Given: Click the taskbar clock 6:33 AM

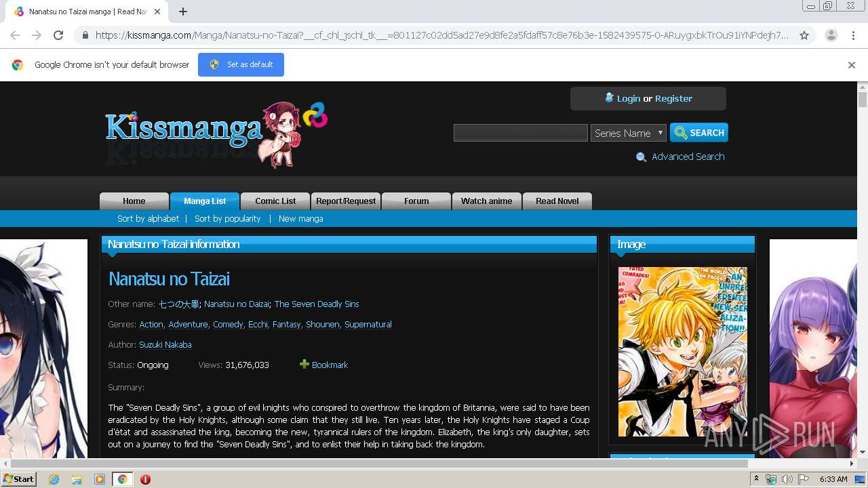Looking at the screenshot, I should (833, 479).
